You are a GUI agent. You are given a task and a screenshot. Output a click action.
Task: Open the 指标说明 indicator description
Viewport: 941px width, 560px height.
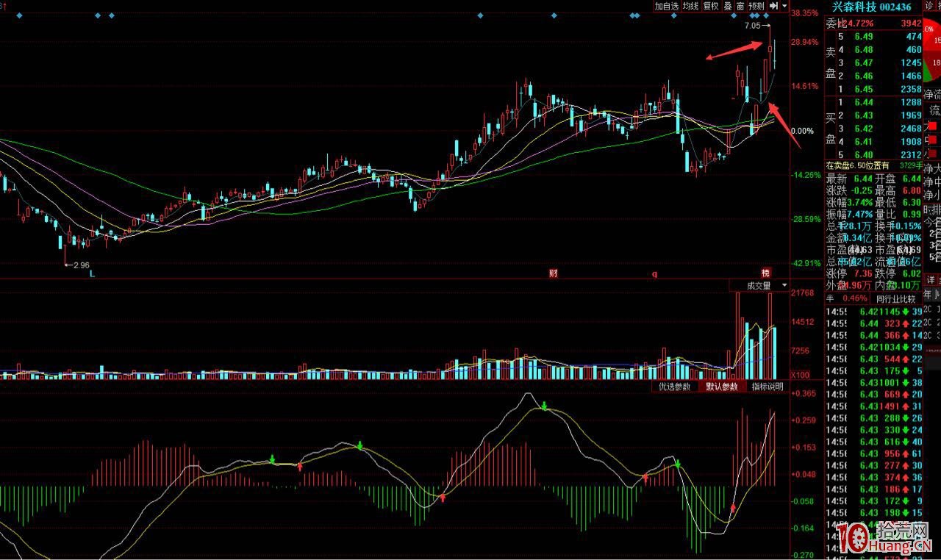coord(768,387)
